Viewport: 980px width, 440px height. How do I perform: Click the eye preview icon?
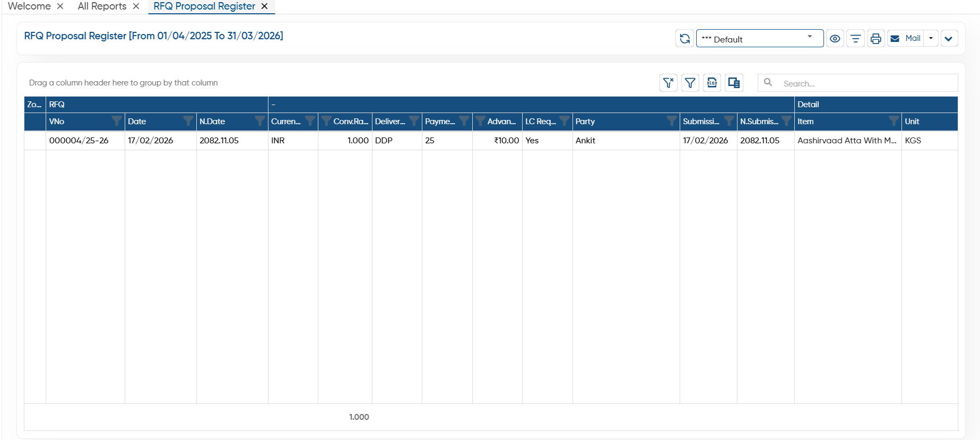[x=835, y=39]
